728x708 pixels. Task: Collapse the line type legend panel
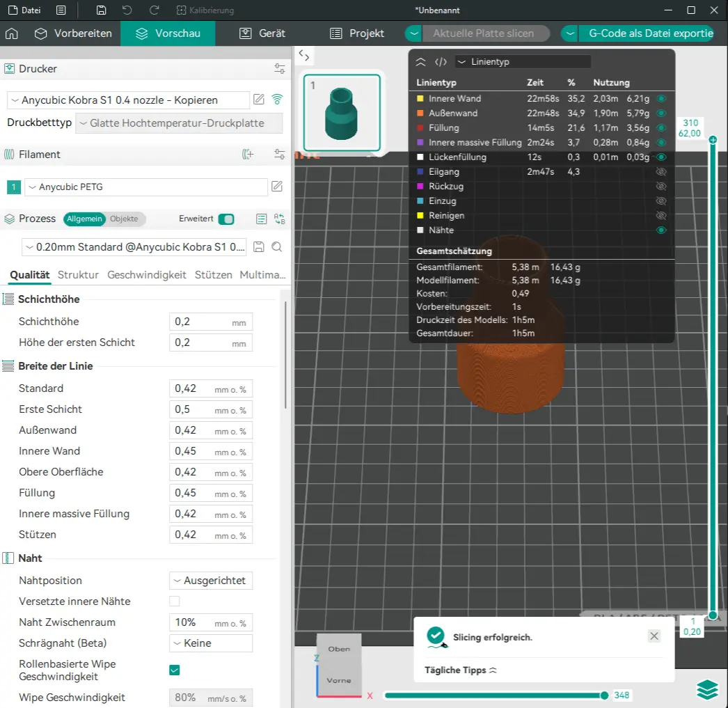[x=420, y=62]
